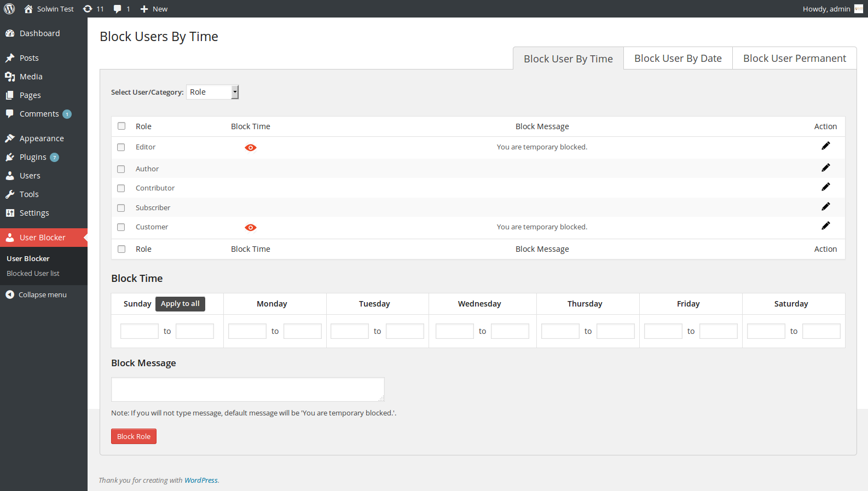This screenshot has width=868, height=491.
Task: Click the red Block Role button
Action: click(x=134, y=436)
